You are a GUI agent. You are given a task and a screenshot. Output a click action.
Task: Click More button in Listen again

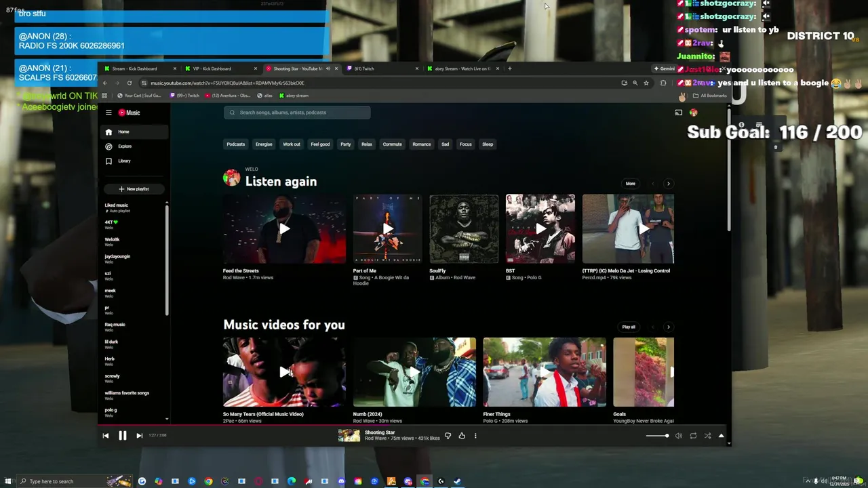[x=631, y=184]
